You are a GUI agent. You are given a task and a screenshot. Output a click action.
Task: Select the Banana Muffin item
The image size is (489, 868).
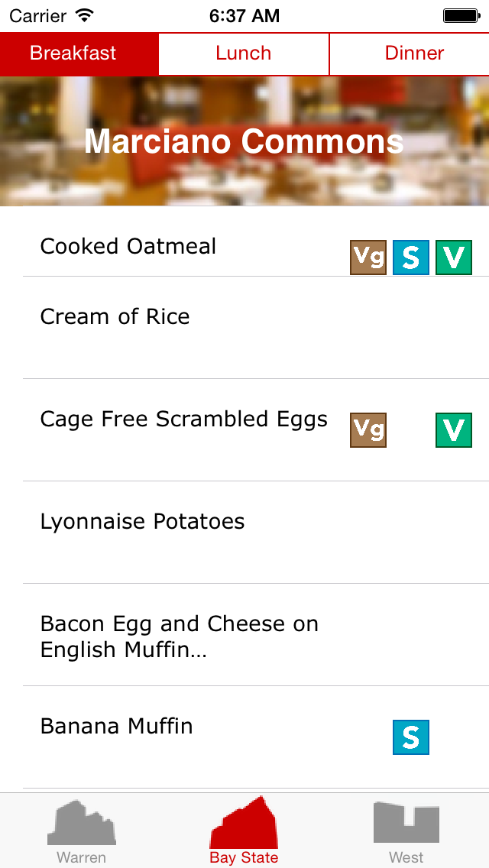[116, 726]
